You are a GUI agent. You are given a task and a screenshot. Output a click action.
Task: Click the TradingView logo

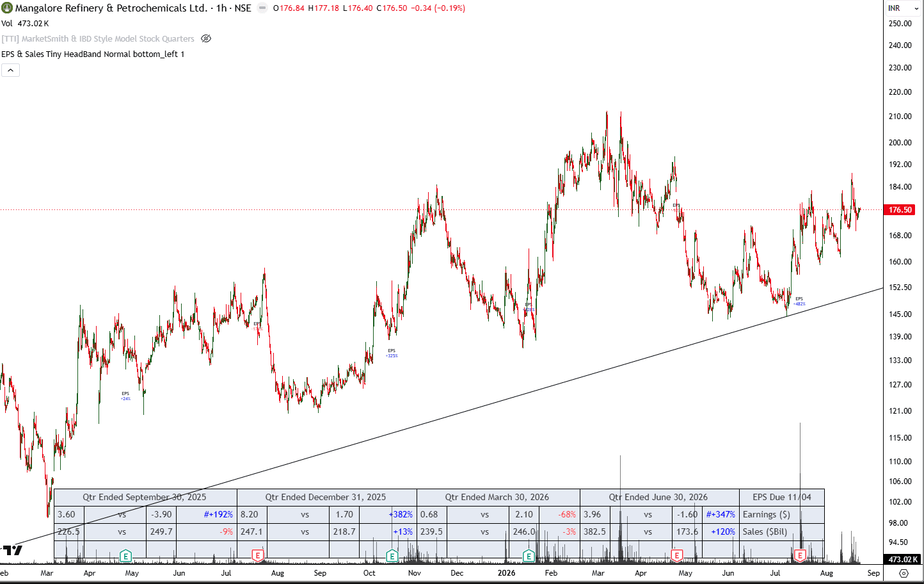coord(12,550)
